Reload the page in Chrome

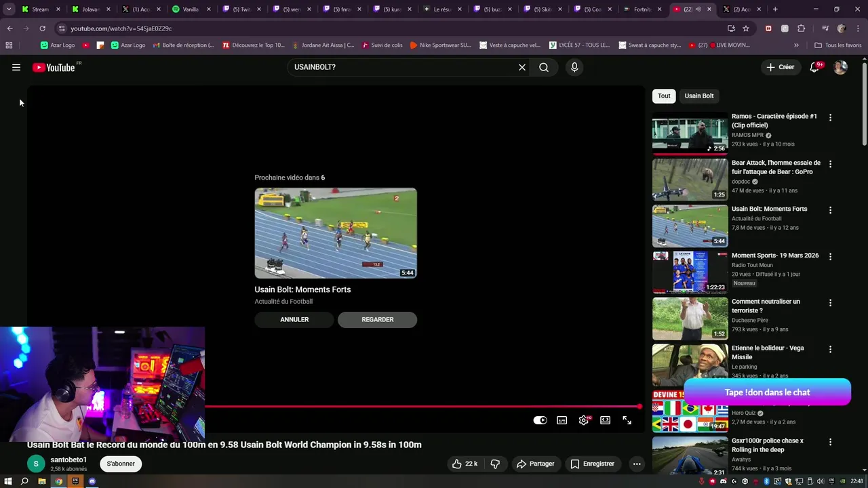tap(42, 28)
